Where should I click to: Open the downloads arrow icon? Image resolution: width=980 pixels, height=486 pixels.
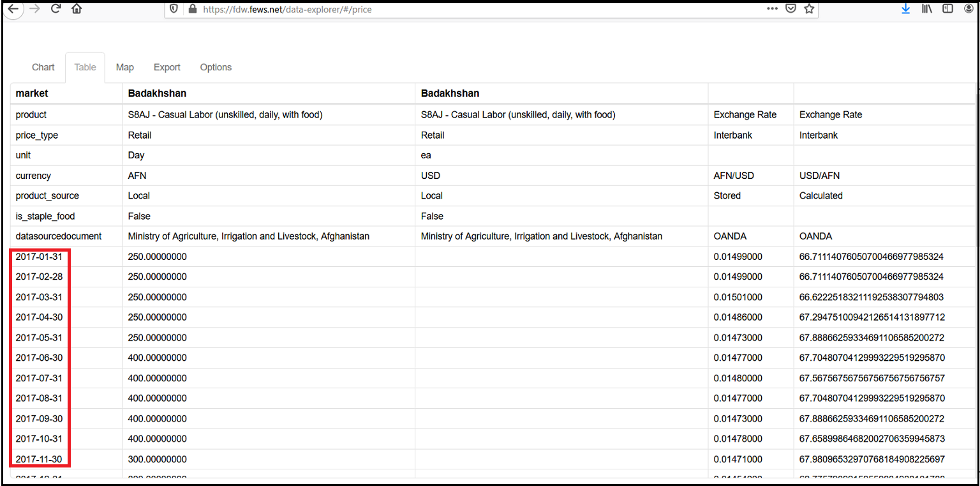(x=905, y=9)
